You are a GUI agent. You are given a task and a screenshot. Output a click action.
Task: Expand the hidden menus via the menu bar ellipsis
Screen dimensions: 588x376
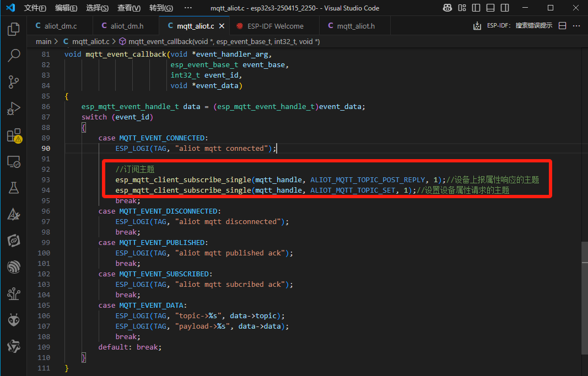pos(188,8)
